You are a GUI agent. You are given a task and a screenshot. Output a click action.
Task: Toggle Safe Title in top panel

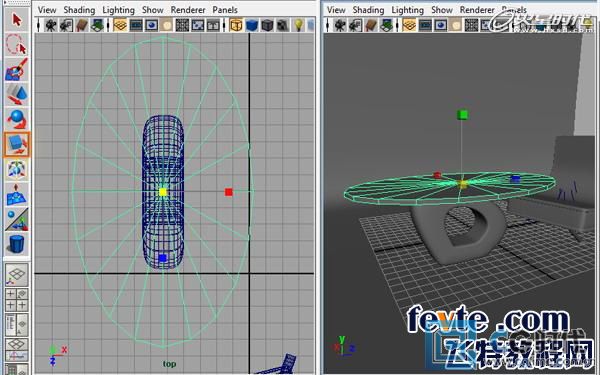213,26
